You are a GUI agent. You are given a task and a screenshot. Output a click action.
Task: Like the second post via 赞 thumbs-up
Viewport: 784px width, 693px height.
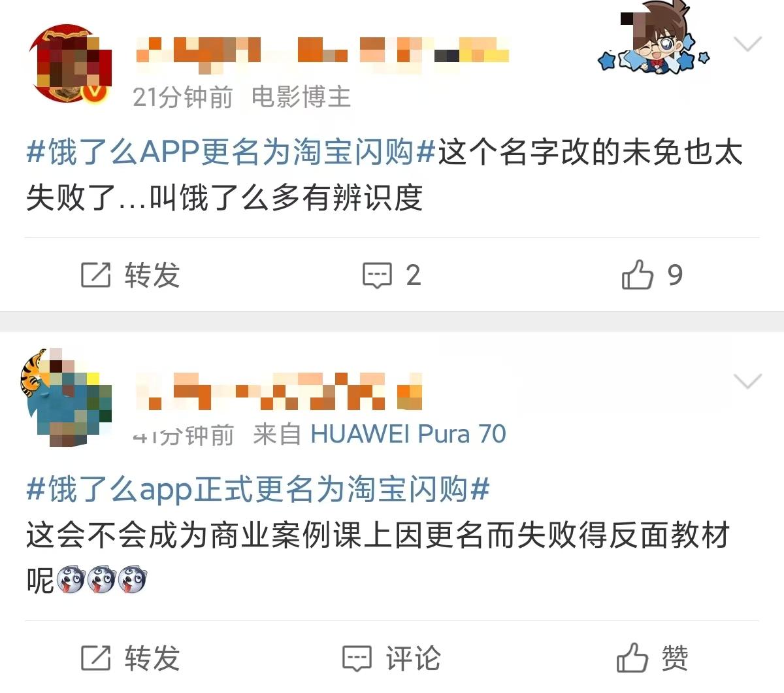coord(633,658)
